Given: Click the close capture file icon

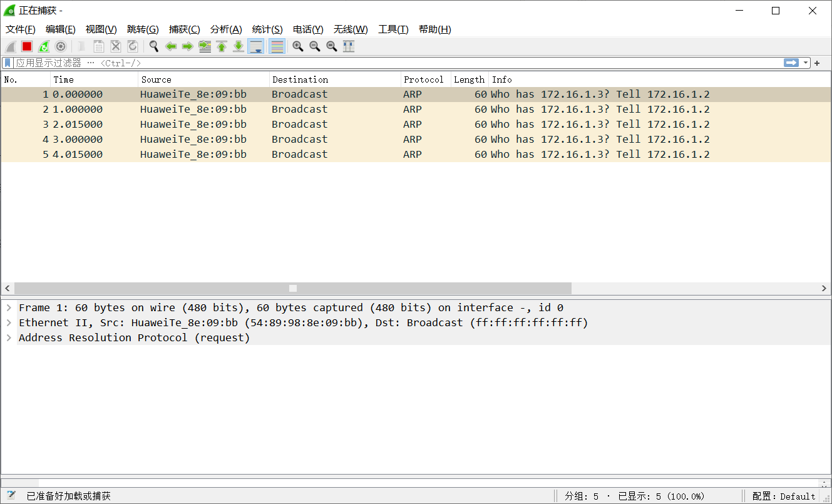Looking at the screenshot, I should pos(116,46).
